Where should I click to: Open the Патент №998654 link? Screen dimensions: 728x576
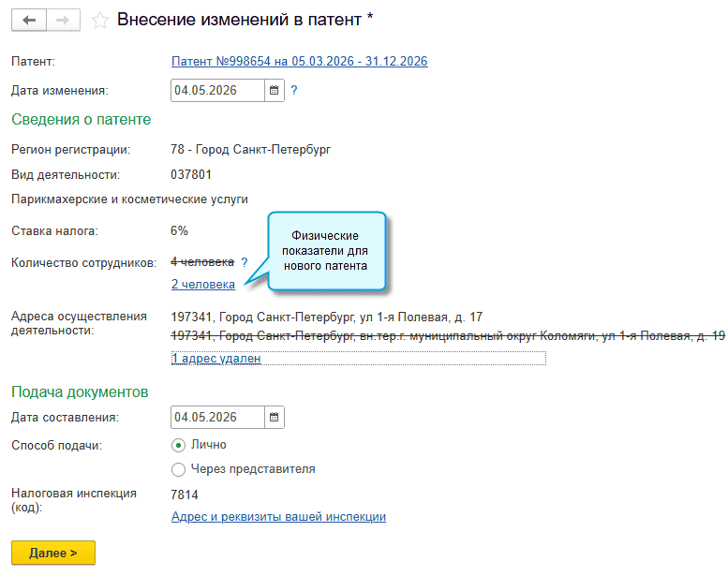tap(299, 62)
